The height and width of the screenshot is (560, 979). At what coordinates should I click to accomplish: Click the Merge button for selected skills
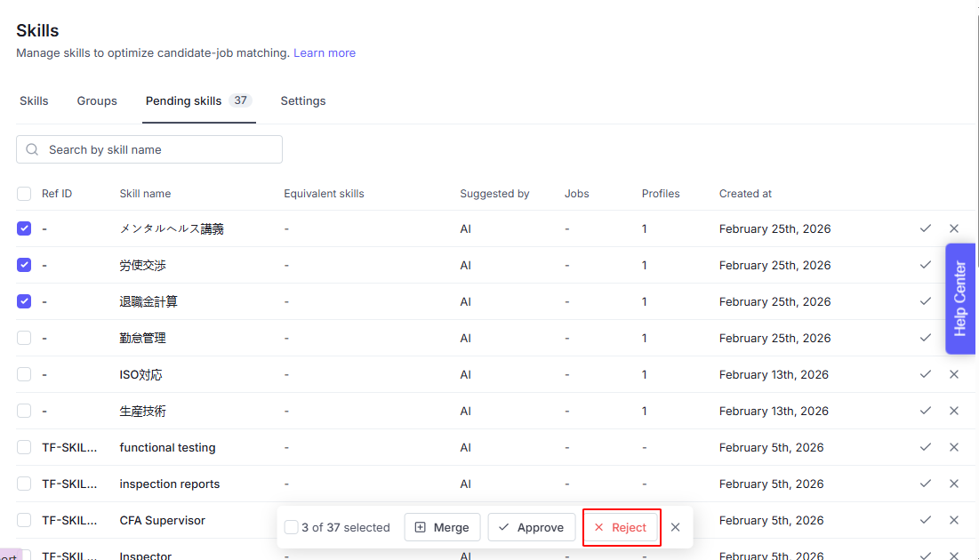pos(443,527)
